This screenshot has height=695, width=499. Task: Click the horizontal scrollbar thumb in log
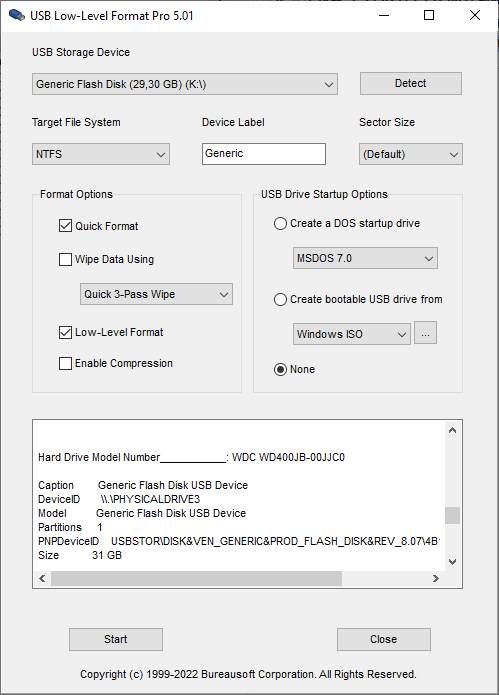click(196, 578)
